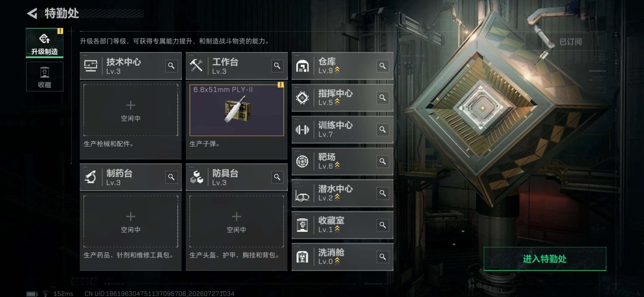Select the 升级制造 tab

[45, 43]
